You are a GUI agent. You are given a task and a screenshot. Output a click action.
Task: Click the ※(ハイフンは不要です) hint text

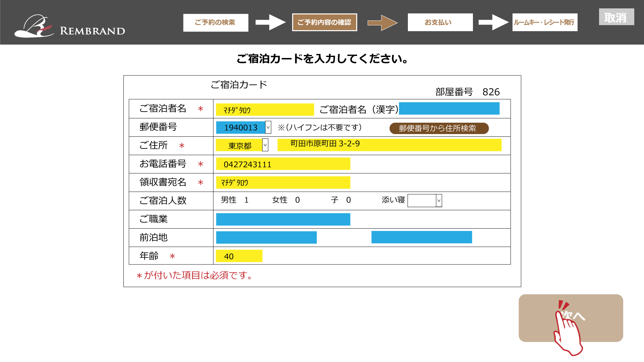[320, 127]
